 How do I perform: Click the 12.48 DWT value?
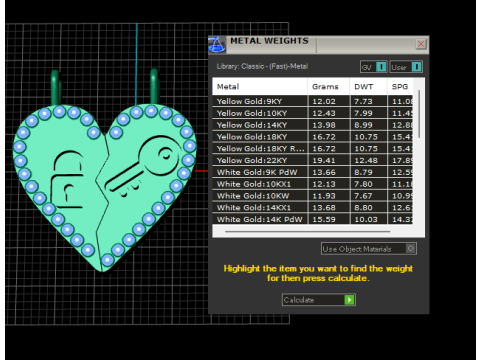[366, 161]
